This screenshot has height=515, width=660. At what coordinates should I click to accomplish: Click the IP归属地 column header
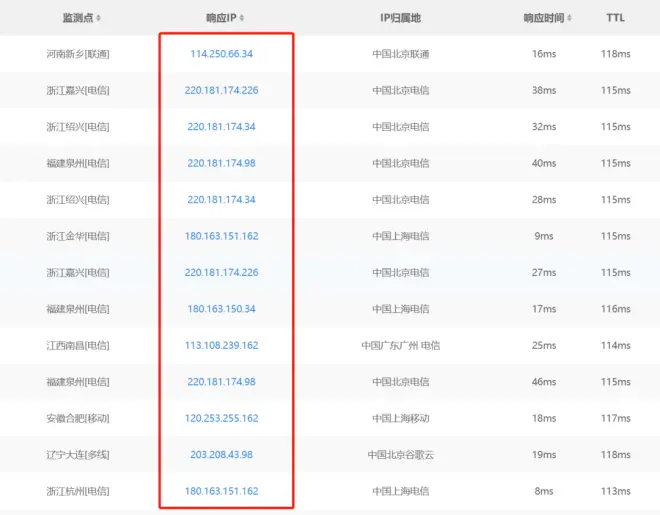point(400,18)
